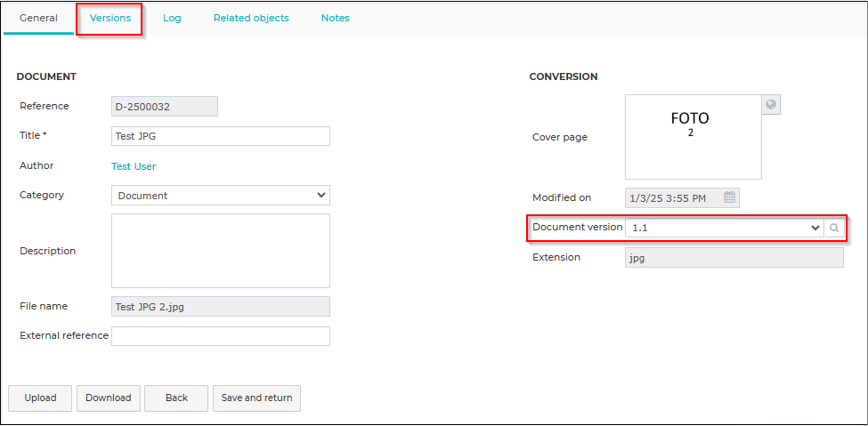The width and height of the screenshot is (868, 426).
Task: Click the CONVERSION section heading
Action: pyautogui.click(x=564, y=76)
